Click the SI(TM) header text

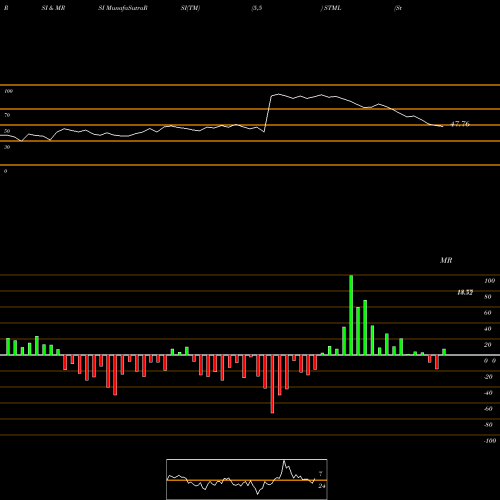190,8
